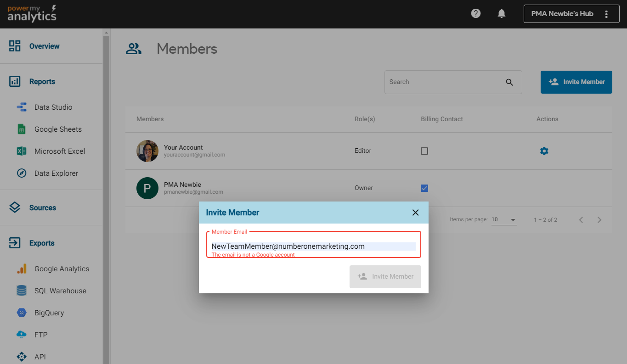The image size is (627, 364).
Task: Click the Microsoft Excel sidebar icon
Action: click(22, 151)
